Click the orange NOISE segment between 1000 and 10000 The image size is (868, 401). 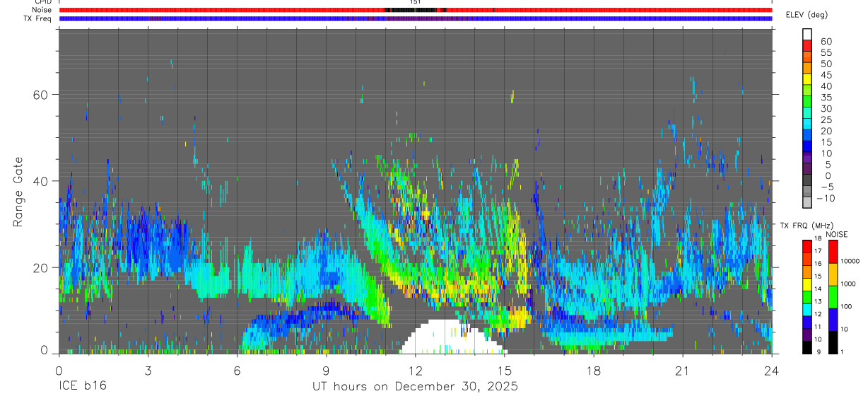[833, 274]
